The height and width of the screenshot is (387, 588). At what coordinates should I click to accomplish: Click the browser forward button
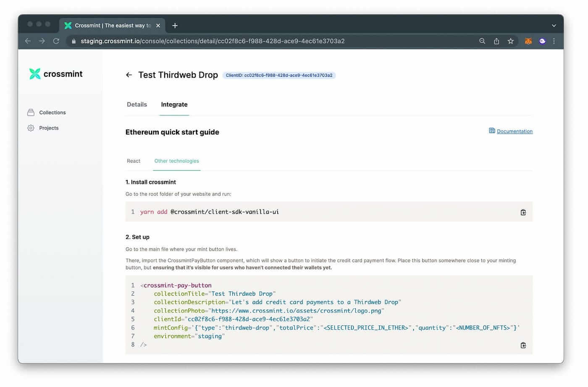[x=42, y=41]
